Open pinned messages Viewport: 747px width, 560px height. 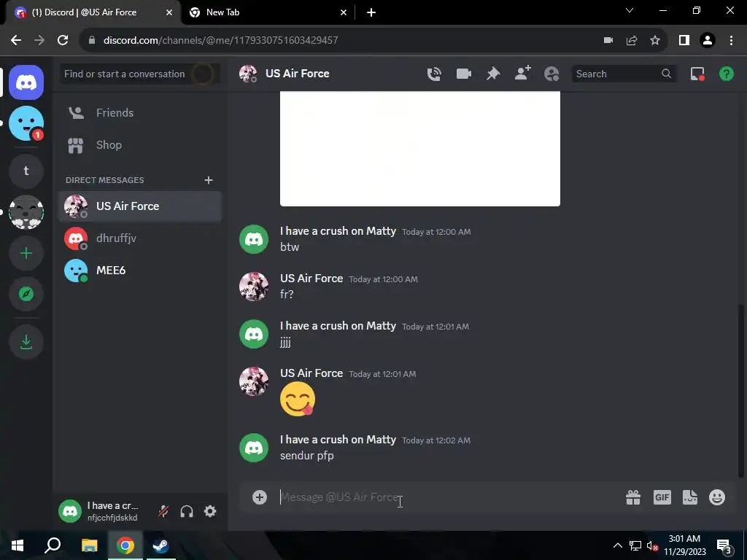coord(493,74)
